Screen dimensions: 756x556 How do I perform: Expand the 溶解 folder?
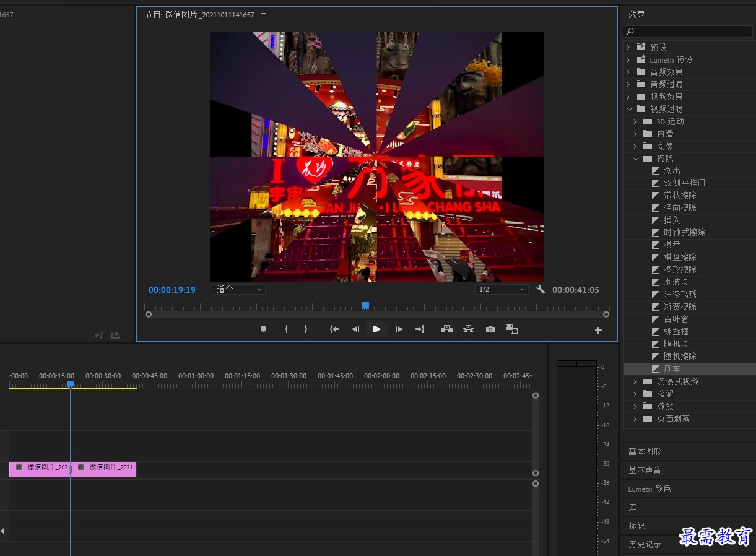[x=635, y=394]
